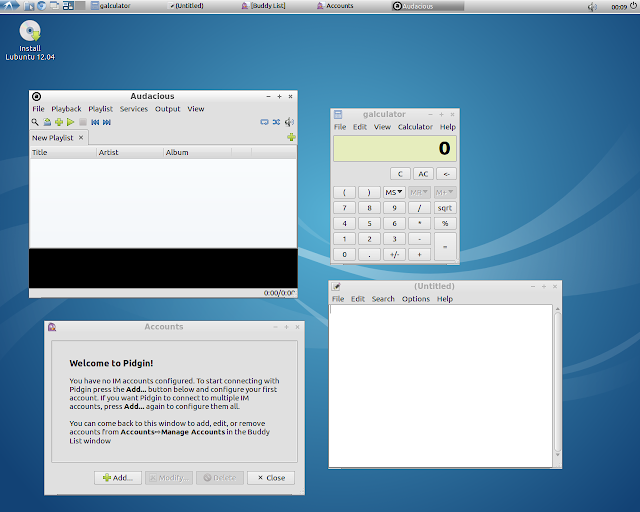This screenshot has width=640, height=512.
Task: Open the panel volume control icon
Action: (x=592, y=7)
